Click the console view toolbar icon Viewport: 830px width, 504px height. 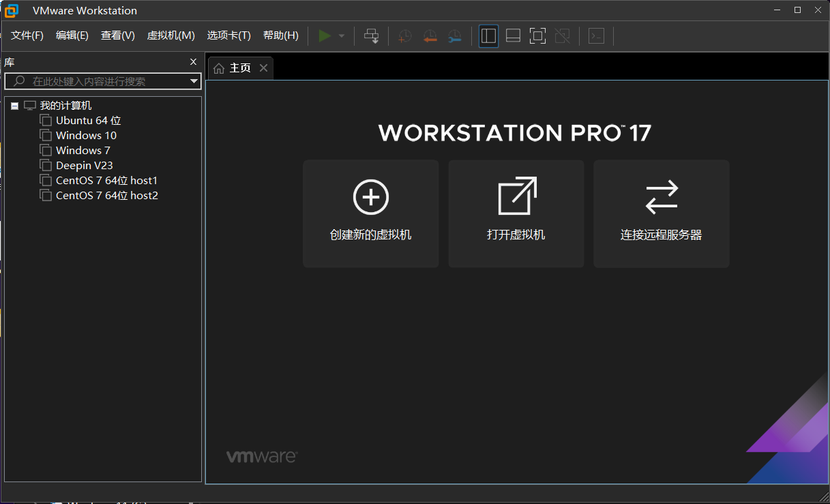tap(596, 36)
